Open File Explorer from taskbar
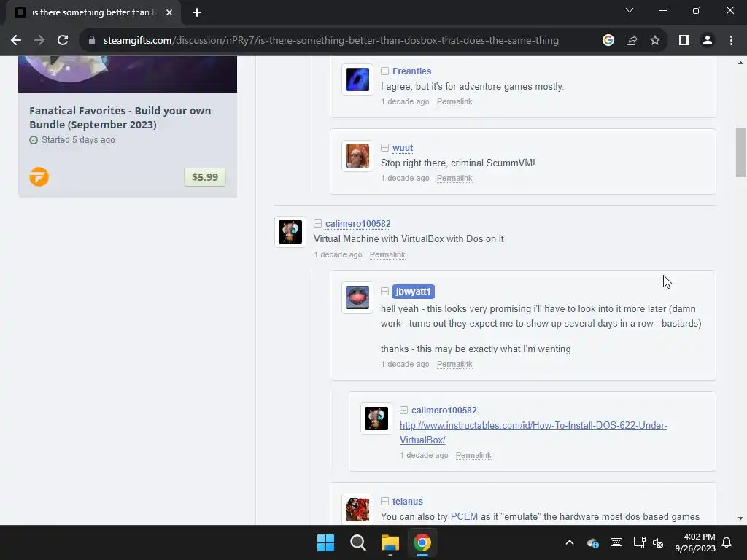This screenshot has height=560, width=747. coord(390,542)
